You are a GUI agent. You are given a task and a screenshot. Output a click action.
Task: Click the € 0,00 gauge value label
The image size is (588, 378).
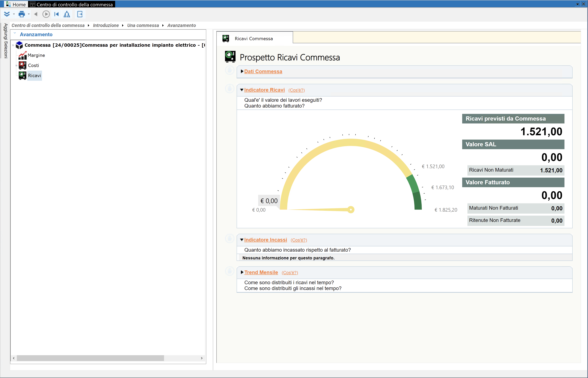coord(269,201)
